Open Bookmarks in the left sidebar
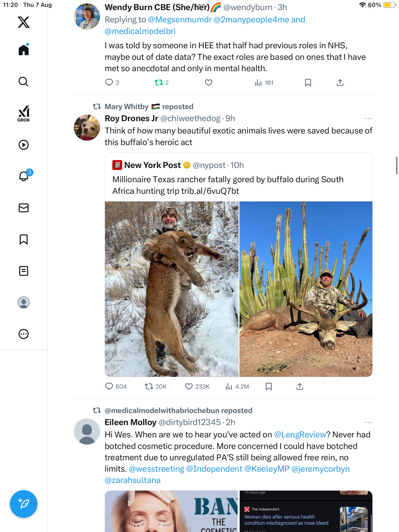 click(x=24, y=239)
